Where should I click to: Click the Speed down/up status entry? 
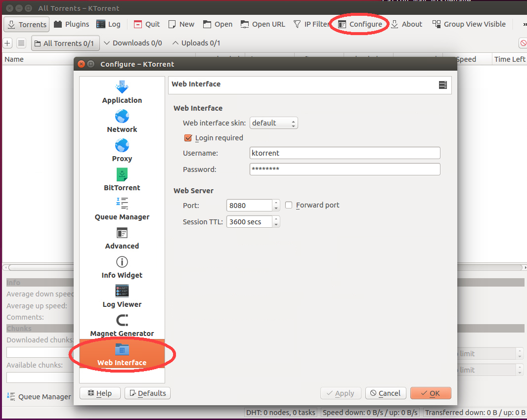370,413
